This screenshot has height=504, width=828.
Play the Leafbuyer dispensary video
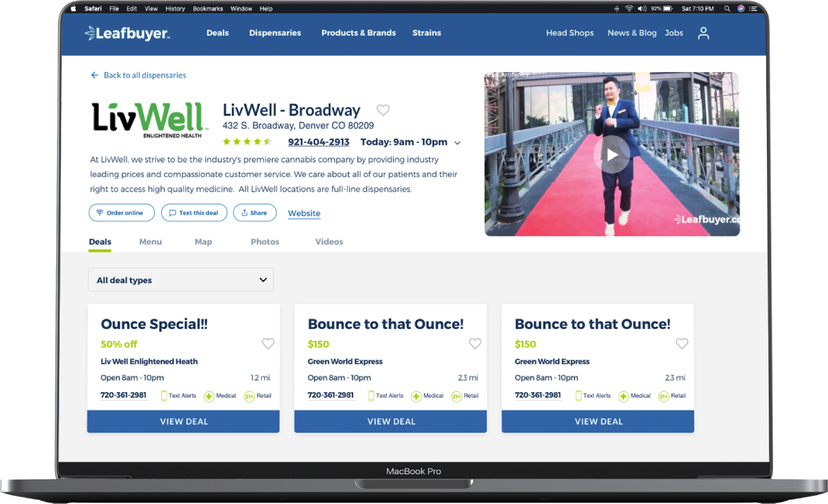[x=612, y=154]
